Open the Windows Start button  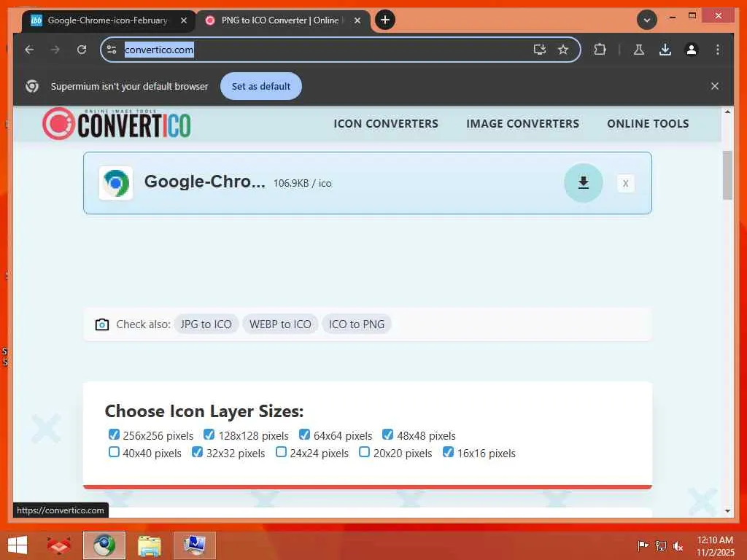click(x=18, y=545)
